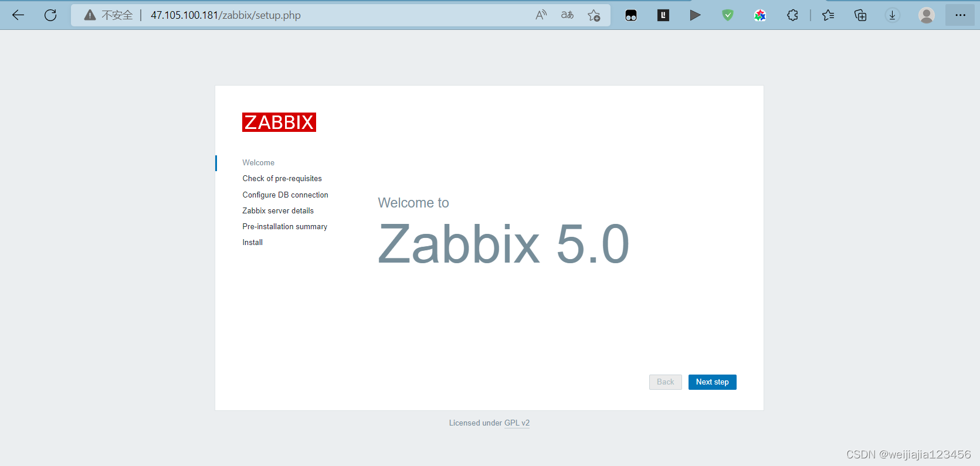Click the 不安全 security label
This screenshot has width=980, height=466.
pos(117,15)
